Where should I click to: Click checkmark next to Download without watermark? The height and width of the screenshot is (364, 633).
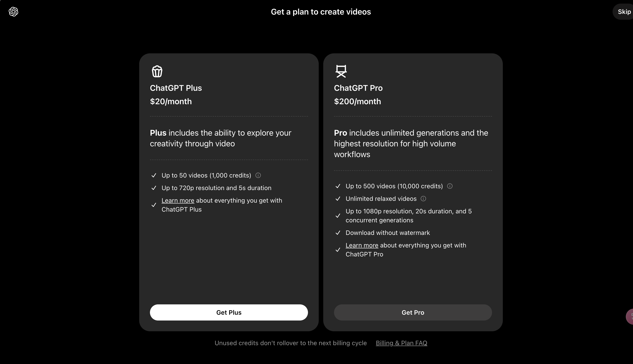point(338,233)
